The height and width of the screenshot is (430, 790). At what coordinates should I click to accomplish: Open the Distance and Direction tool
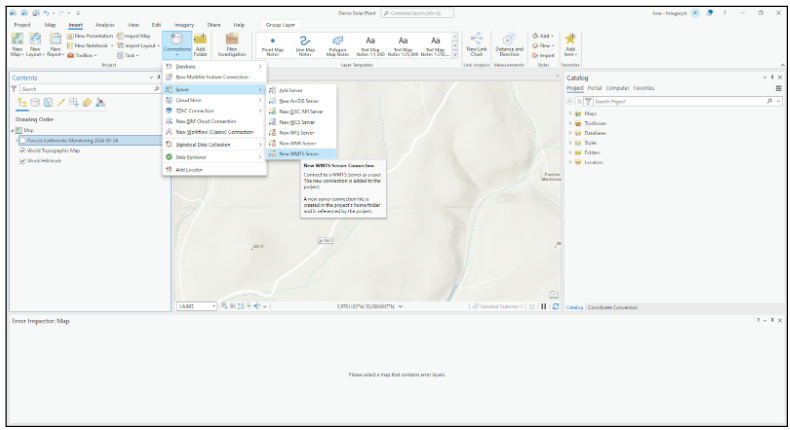click(x=509, y=44)
